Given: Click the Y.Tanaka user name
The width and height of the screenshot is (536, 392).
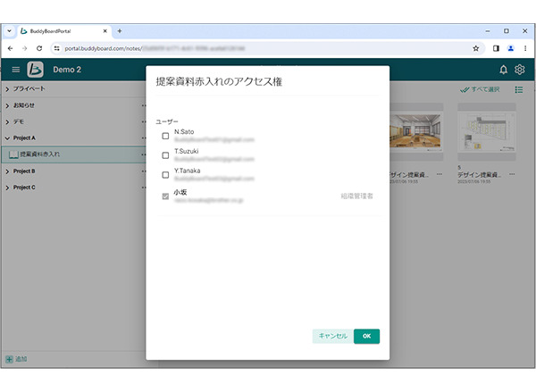Looking at the screenshot, I should click(x=188, y=171).
